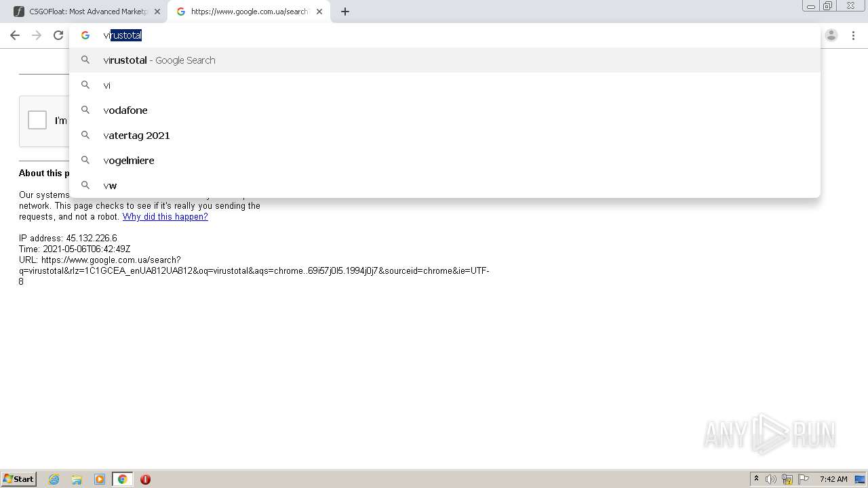This screenshot has height=488, width=868.
Task: Close the Google search tab
Action: (319, 12)
